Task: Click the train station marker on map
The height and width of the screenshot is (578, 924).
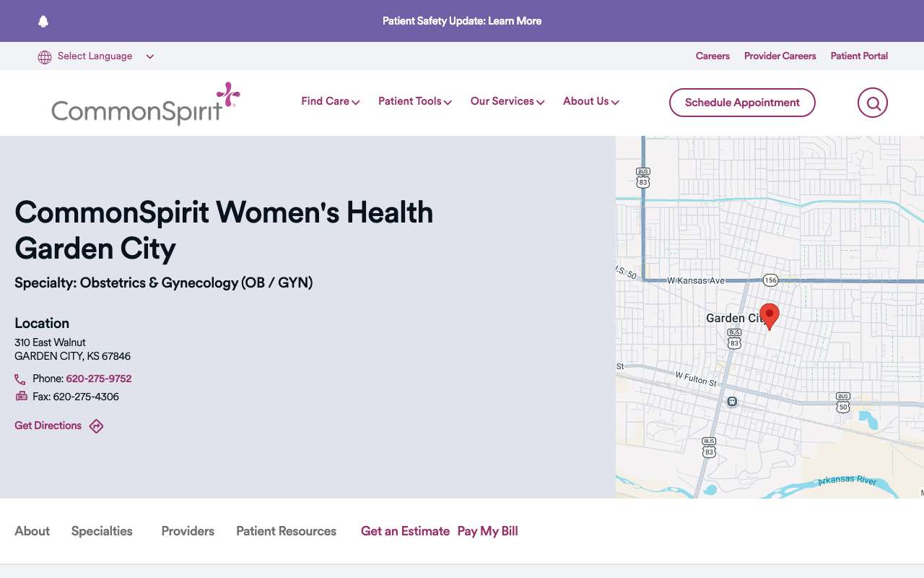Action: (732, 402)
